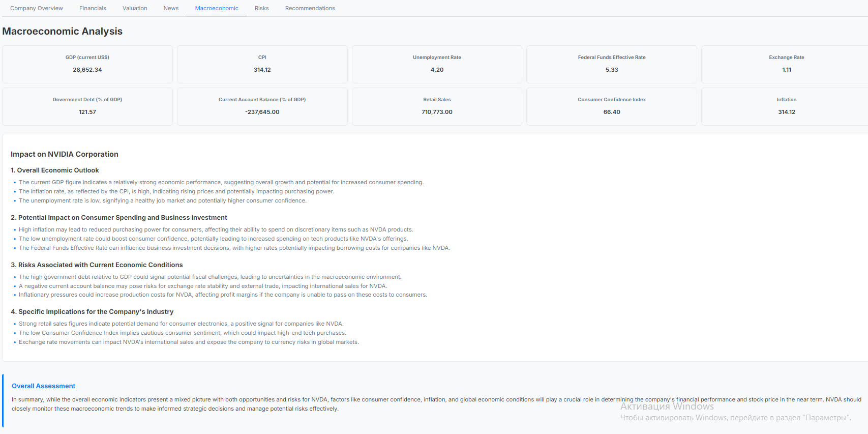Screen dimensions: 868x434
Task: Click bullet 'The current GDP figure indicates'
Action: click(x=221, y=182)
